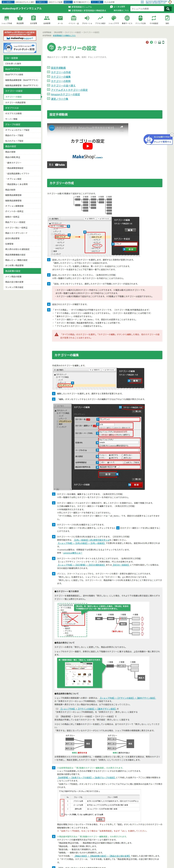174x868 pixels.
Task: Select 商品の登録 in sidebar
Action: pyautogui.click(x=22, y=152)
